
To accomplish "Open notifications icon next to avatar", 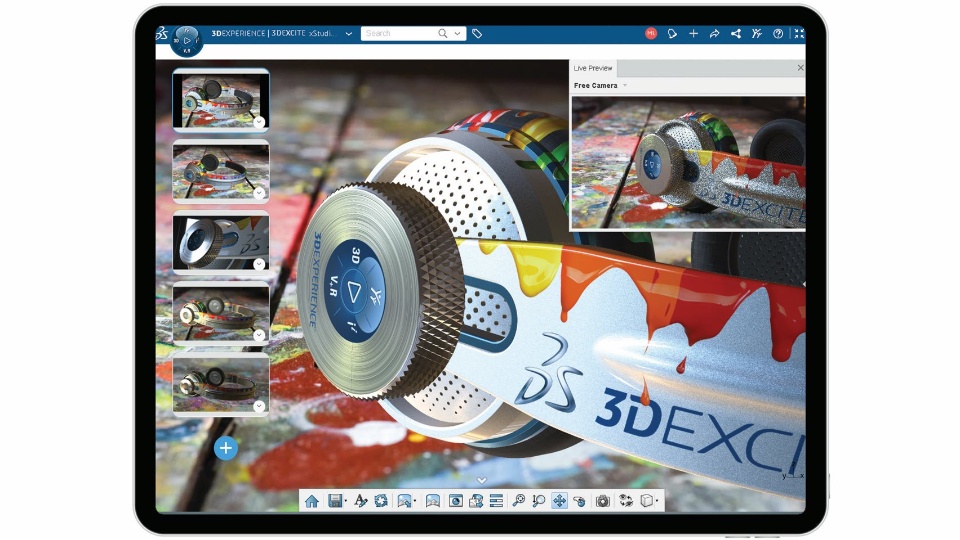I will [672, 34].
